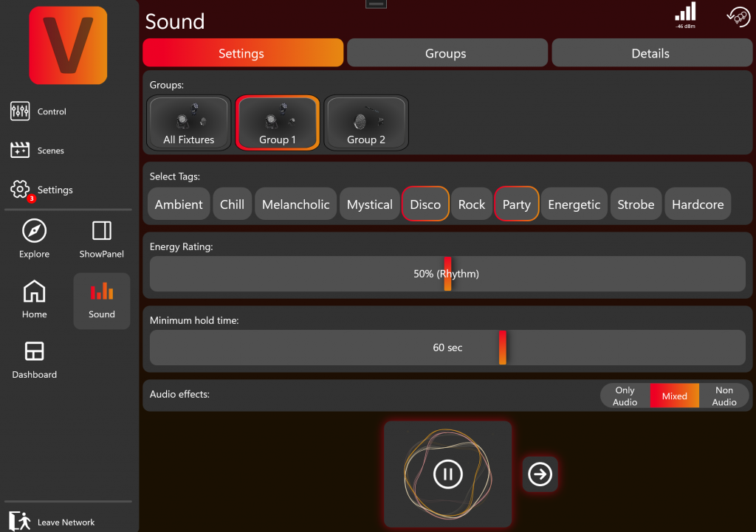Switch to the Groups tab
Image resolution: width=756 pixels, height=532 pixels.
pos(446,53)
